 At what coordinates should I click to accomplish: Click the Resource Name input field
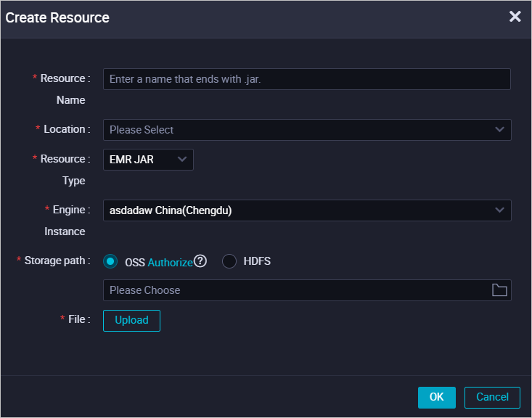pos(307,79)
